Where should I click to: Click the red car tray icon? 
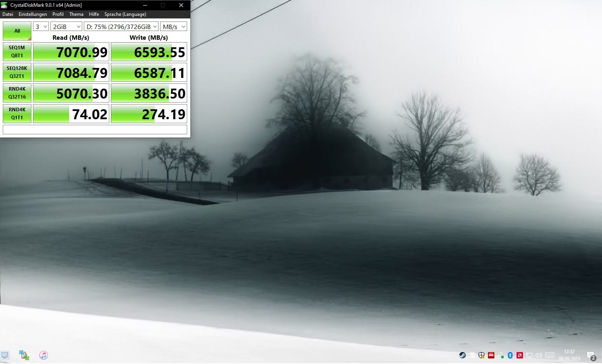491,355
